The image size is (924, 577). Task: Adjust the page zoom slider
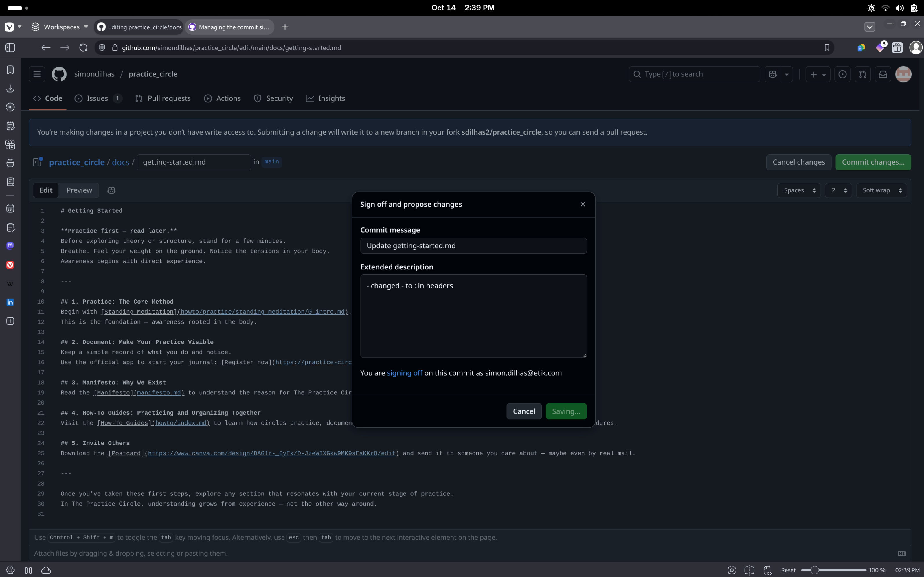814,570
